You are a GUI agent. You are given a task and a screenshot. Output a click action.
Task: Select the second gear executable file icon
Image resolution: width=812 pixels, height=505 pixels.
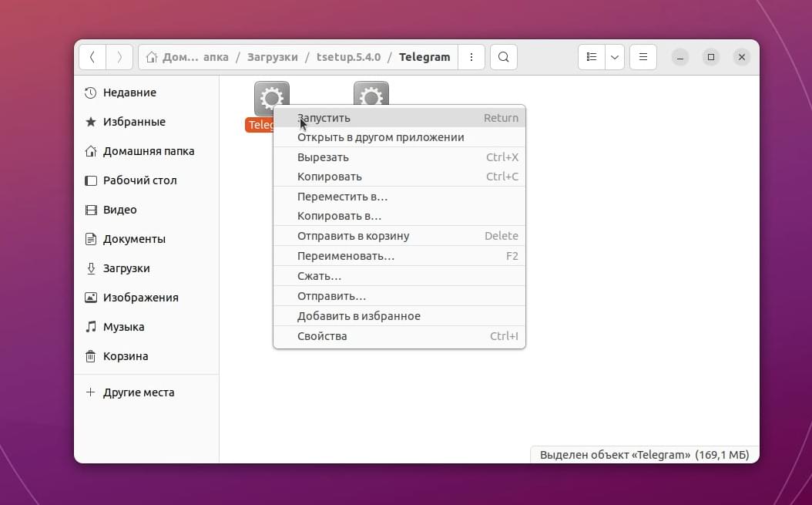coord(371,93)
